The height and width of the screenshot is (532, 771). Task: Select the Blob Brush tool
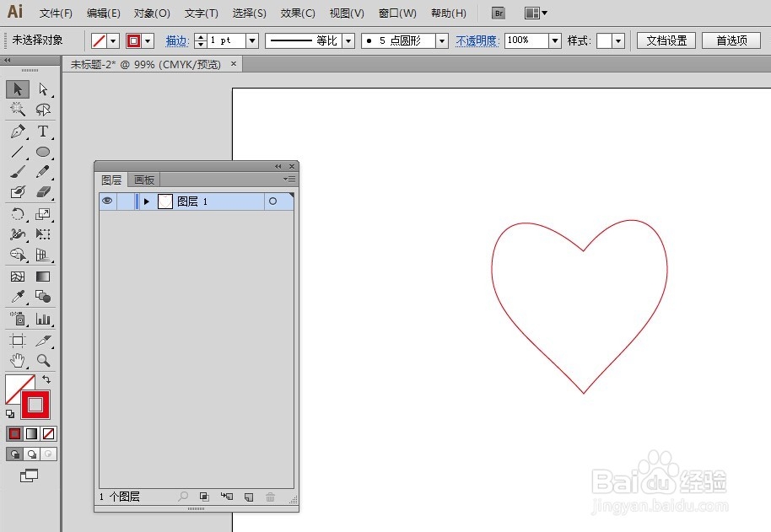(18, 191)
